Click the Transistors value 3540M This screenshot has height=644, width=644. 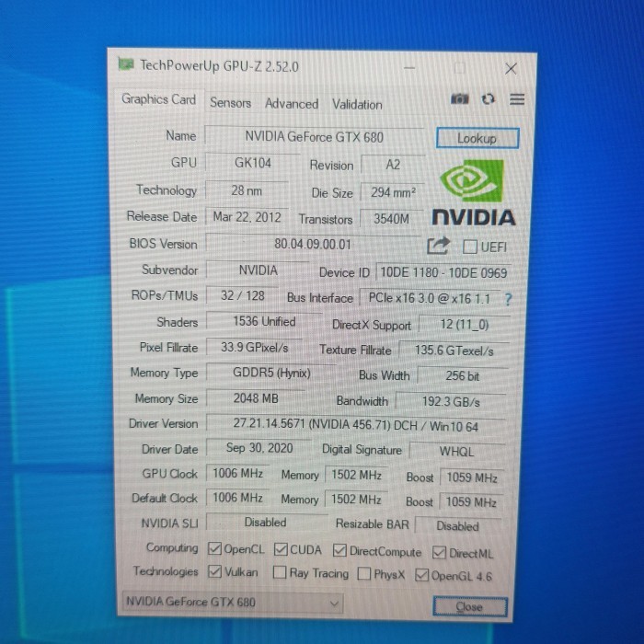[x=391, y=219]
